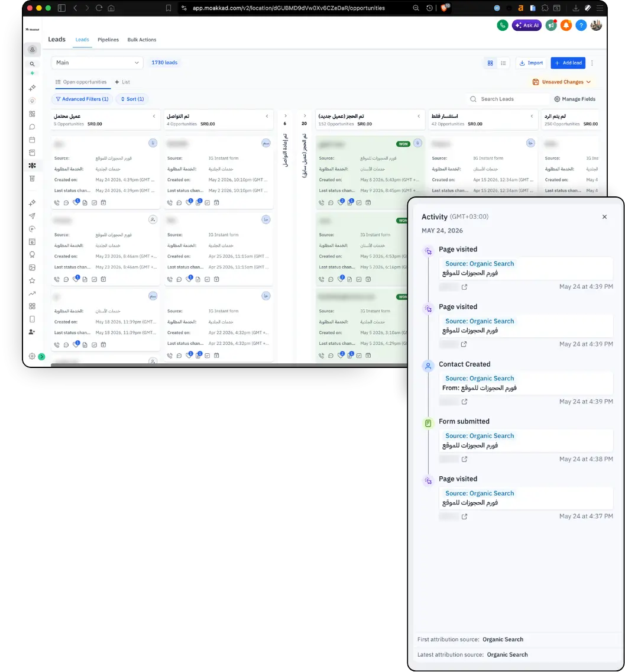This screenshot has width=625, height=672.
Task: Close the Activity panel
Action: tap(604, 217)
